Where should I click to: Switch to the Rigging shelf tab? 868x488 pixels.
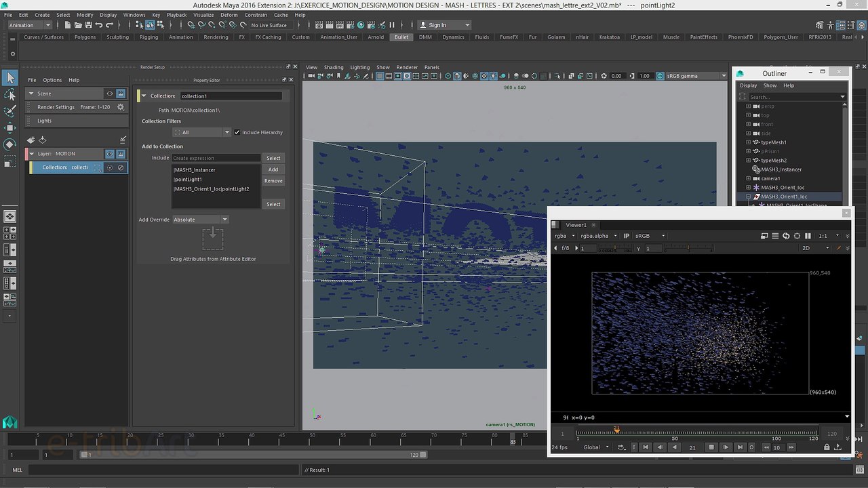(x=149, y=37)
